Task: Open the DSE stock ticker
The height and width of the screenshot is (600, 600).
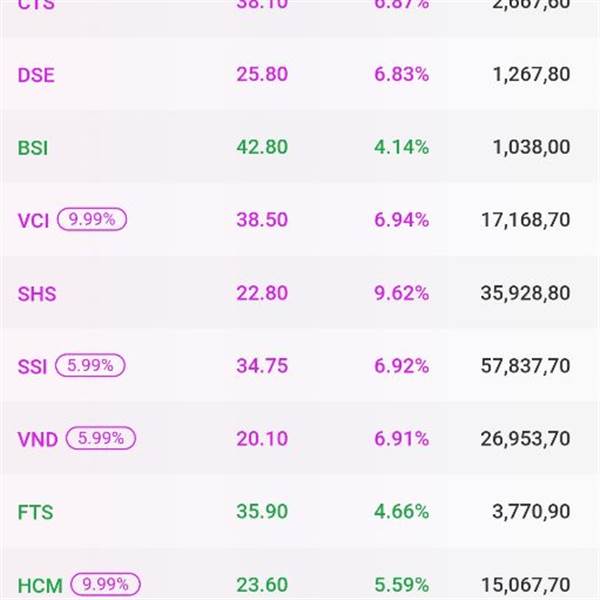Action: (37, 74)
